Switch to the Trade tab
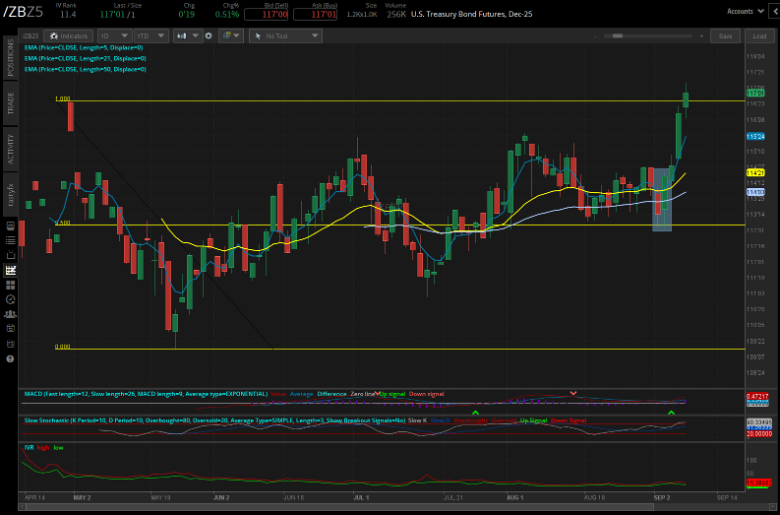 (x=10, y=103)
